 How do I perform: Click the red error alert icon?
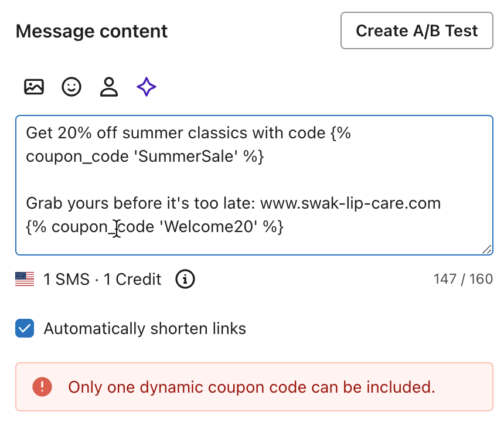point(42,387)
